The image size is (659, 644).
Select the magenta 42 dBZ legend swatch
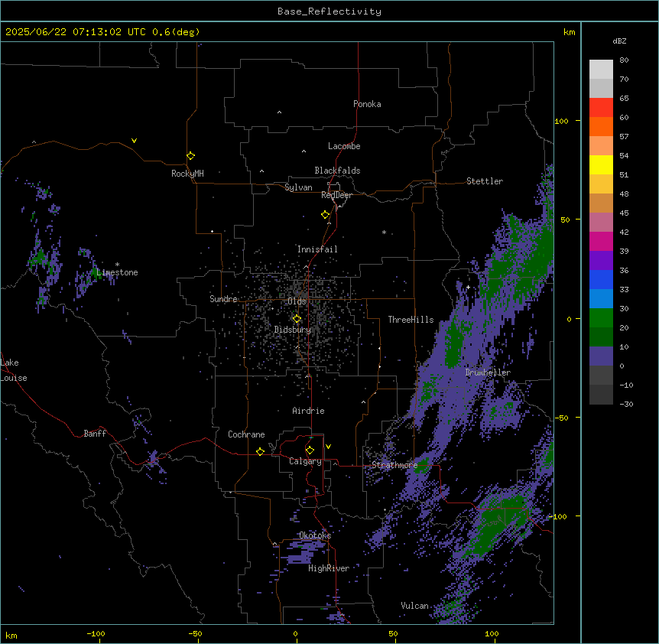pos(601,241)
